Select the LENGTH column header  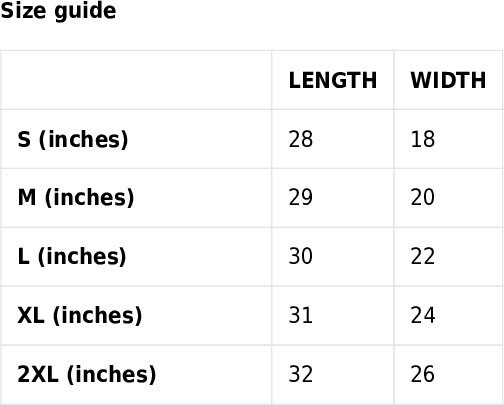pyautogui.click(x=333, y=80)
